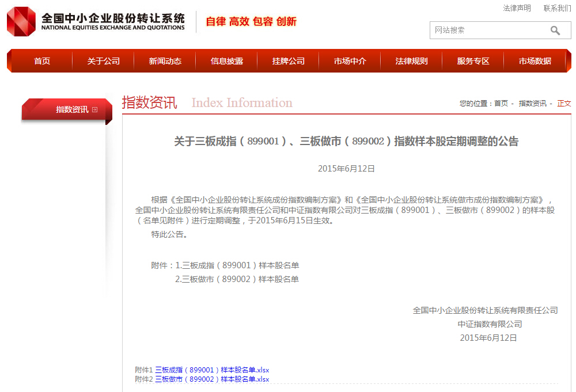Click the arrow icon beside 指数资讯 sidebar
Viewport: 576px width, 392px height.
click(95, 109)
